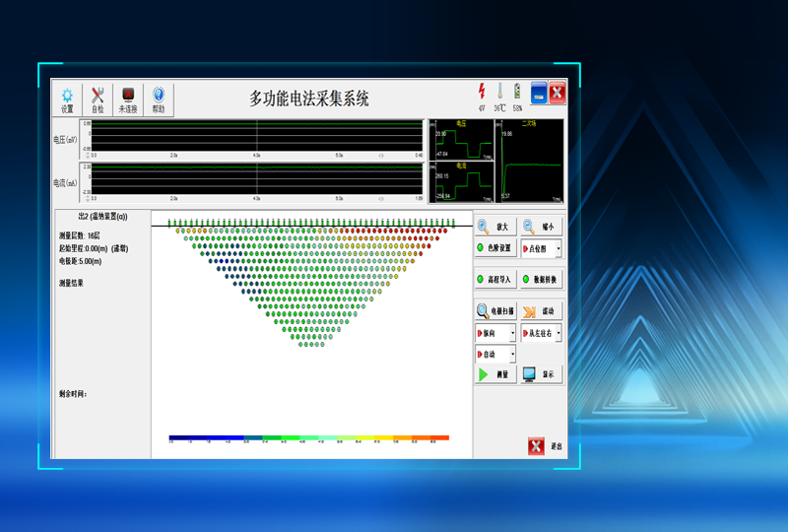Click the rainbow color scale bar
Viewport: 788px width, 532px height.
click(308, 437)
